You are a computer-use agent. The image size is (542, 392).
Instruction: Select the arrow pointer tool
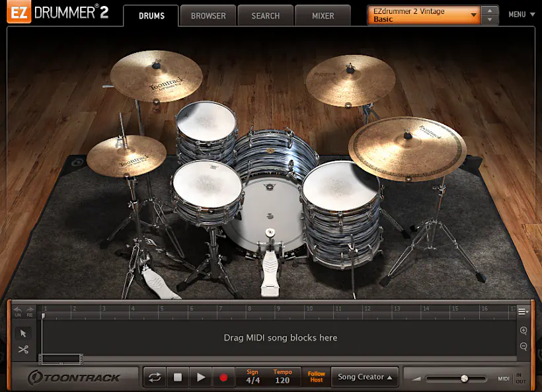23,333
